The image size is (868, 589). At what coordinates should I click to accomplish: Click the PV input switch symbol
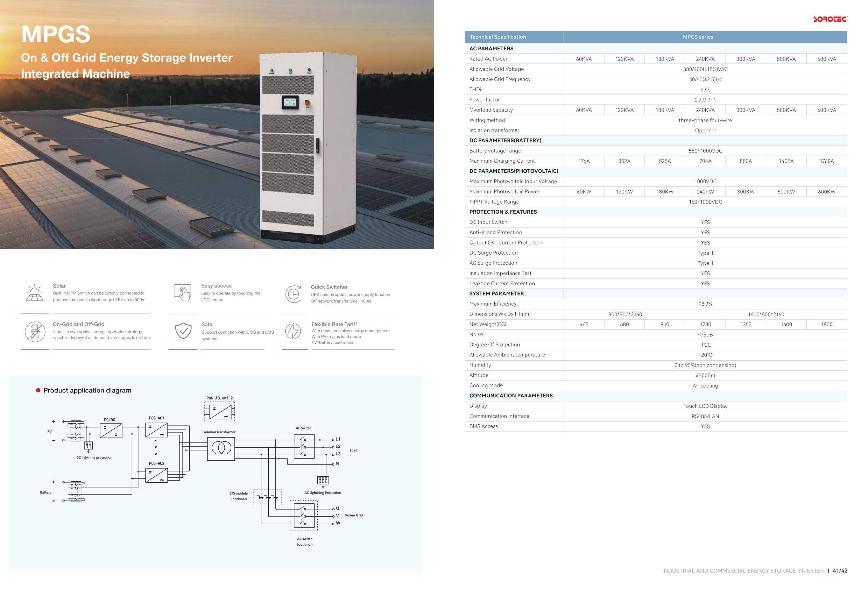click(x=76, y=431)
